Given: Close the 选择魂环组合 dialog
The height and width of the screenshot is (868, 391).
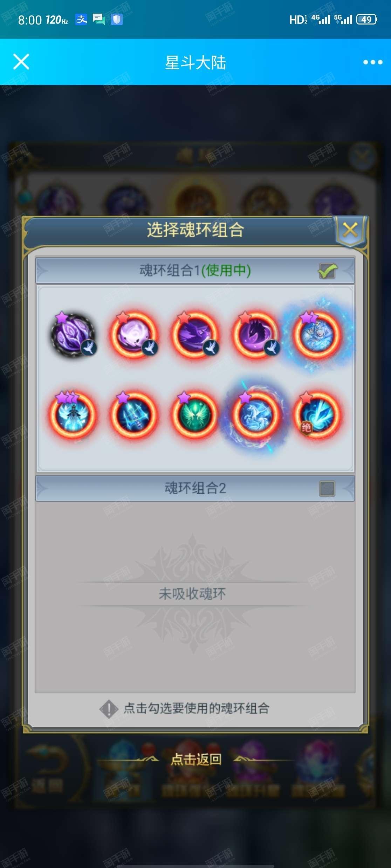Looking at the screenshot, I should (350, 230).
